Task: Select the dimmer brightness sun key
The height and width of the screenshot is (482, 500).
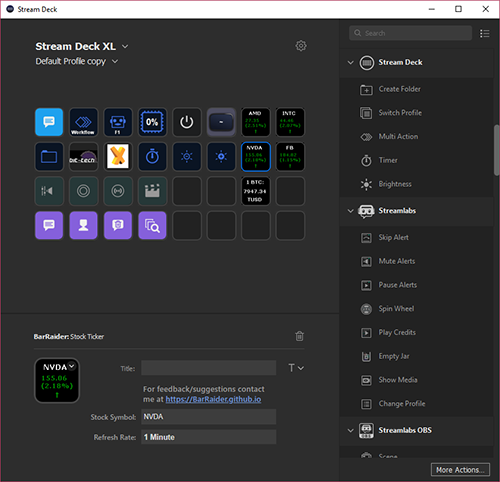Action: click(x=187, y=156)
